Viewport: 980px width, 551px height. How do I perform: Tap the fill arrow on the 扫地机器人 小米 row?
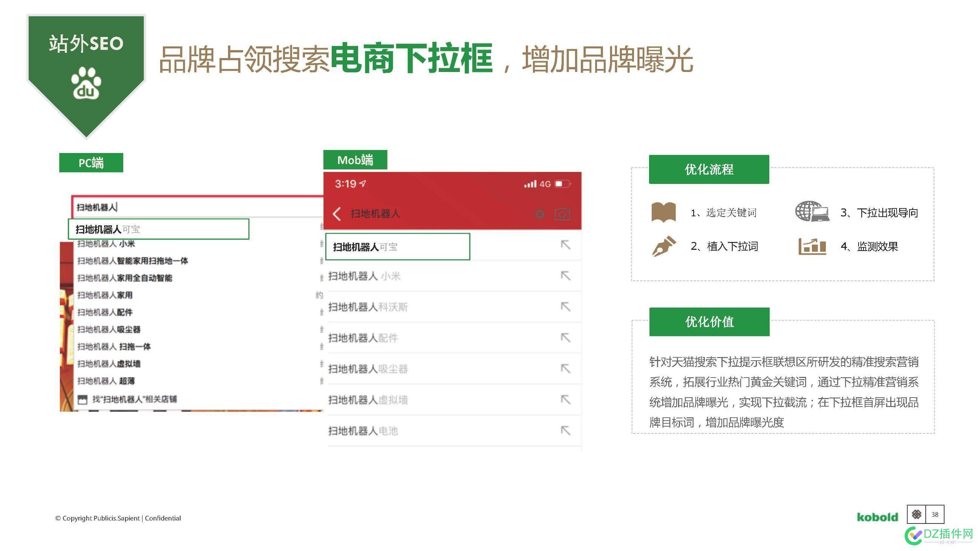click(x=565, y=276)
